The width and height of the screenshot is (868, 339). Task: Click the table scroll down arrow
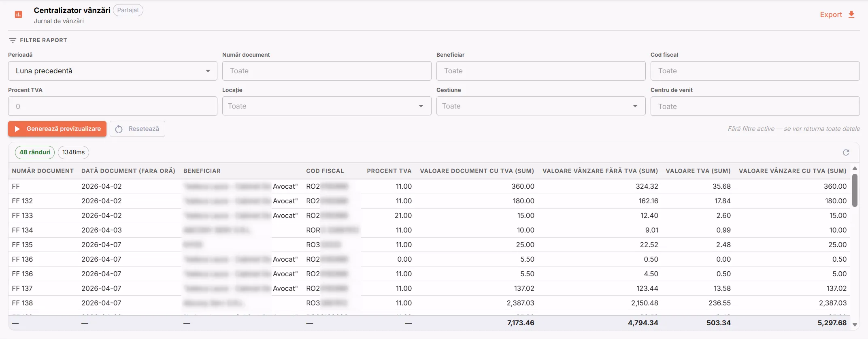click(855, 324)
